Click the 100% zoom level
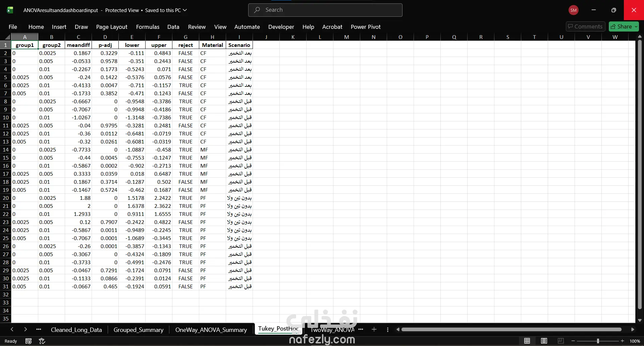The height and width of the screenshot is (346, 644). pos(635,341)
